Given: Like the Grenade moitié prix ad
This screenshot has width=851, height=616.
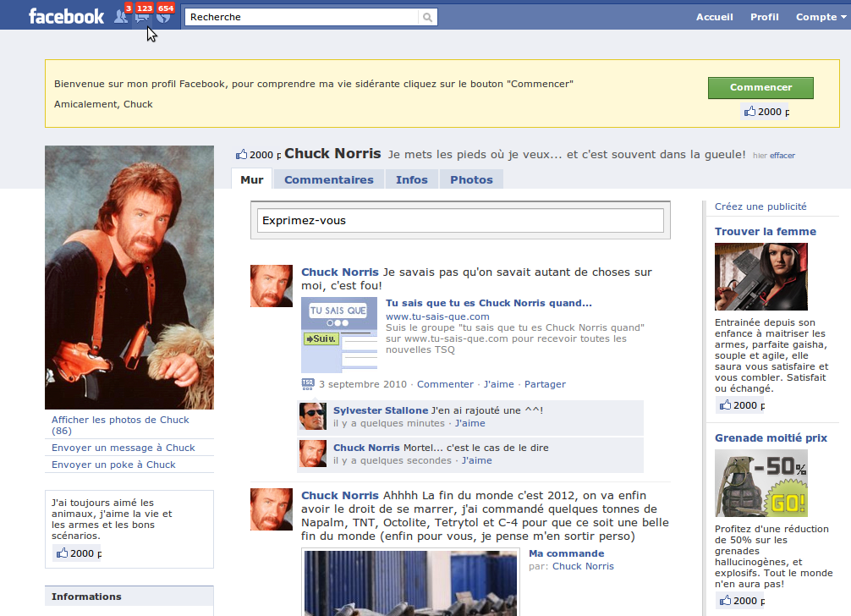Looking at the screenshot, I should tap(740, 600).
